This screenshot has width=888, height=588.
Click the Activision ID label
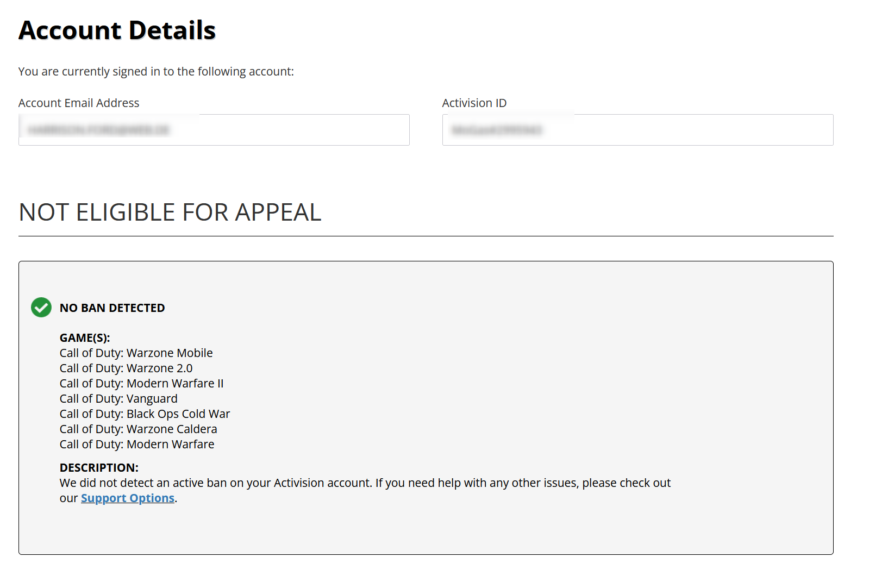pyautogui.click(x=474, y=103)
